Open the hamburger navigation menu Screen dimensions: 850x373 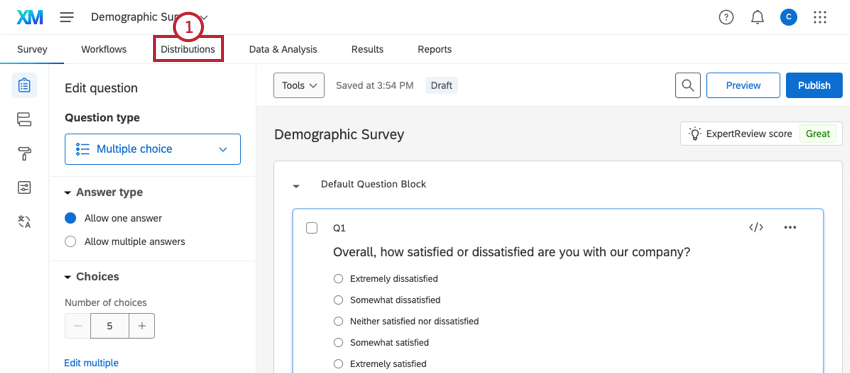(x=67, y=17)
